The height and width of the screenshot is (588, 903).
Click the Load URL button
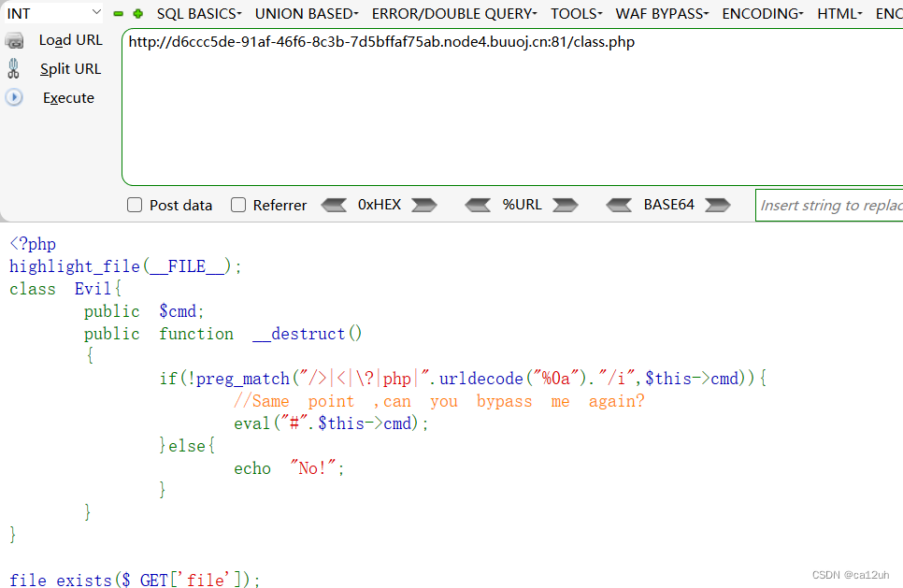71,40
